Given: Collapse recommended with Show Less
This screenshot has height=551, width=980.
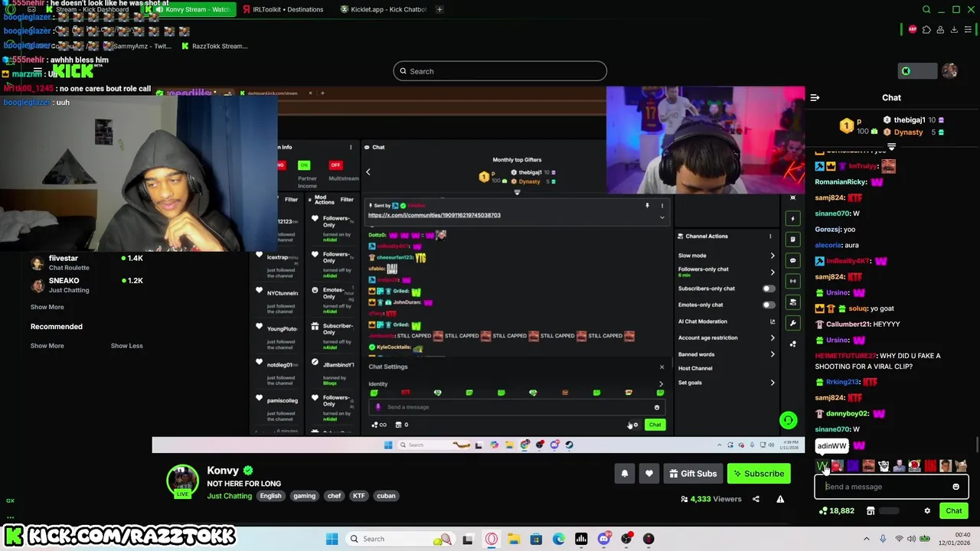Looking at the screenshot, I should pyautogui.click(x=126, y=346).
